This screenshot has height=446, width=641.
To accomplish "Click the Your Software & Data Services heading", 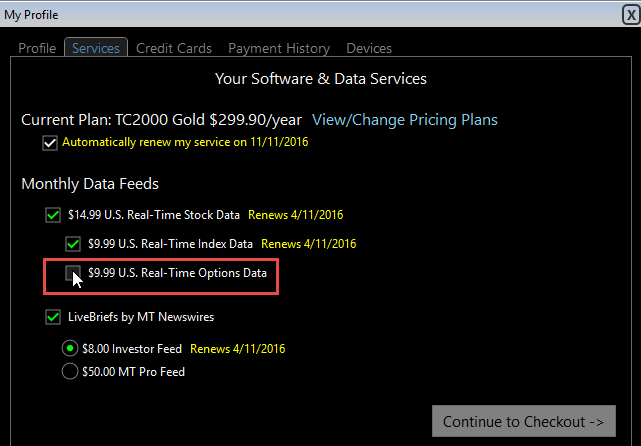I will (x=321, y=78).
